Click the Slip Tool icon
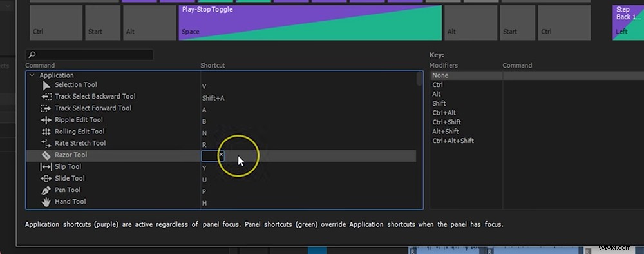 pos(46,167)
